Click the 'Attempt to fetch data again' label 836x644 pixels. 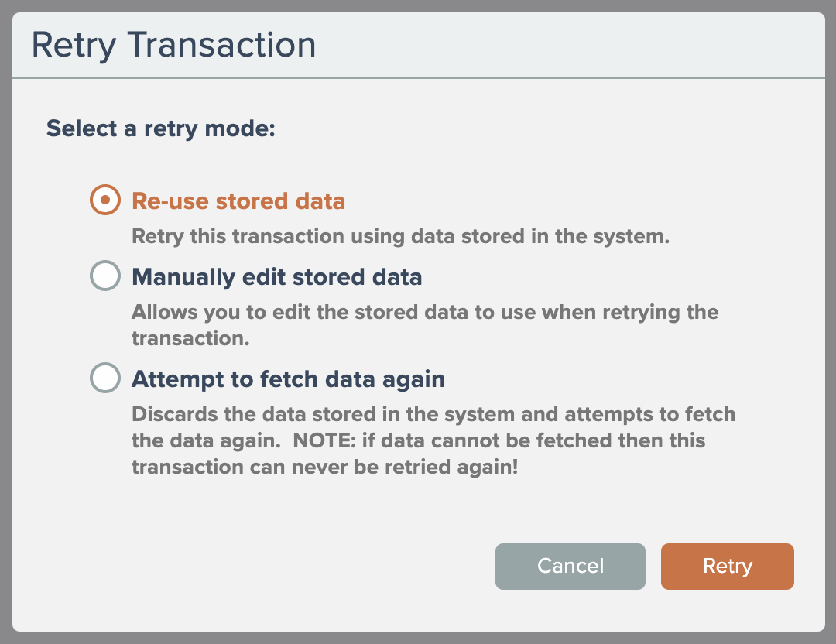coord(288,379)
